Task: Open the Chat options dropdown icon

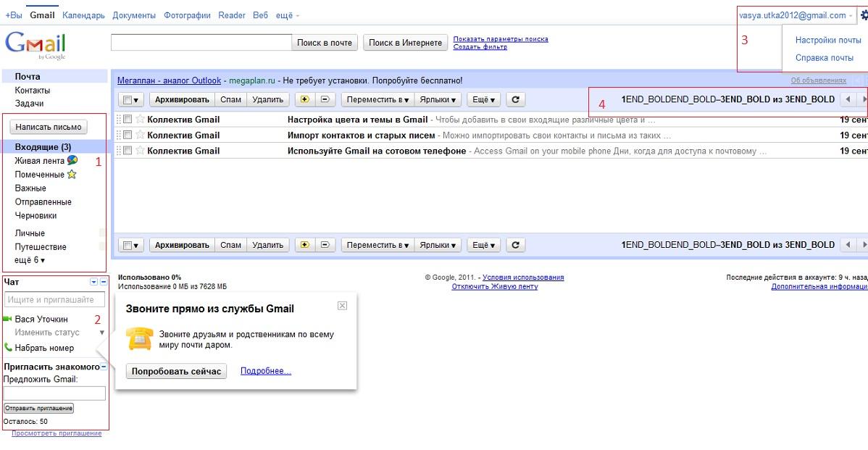Action: coord(93,282)
